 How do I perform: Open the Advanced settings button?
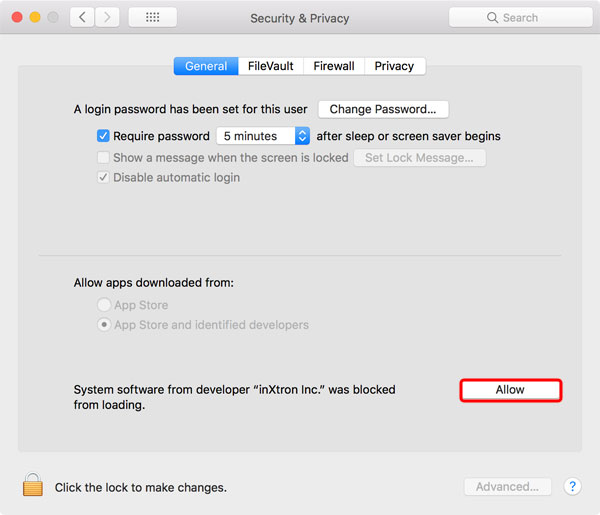coord(507,487)
